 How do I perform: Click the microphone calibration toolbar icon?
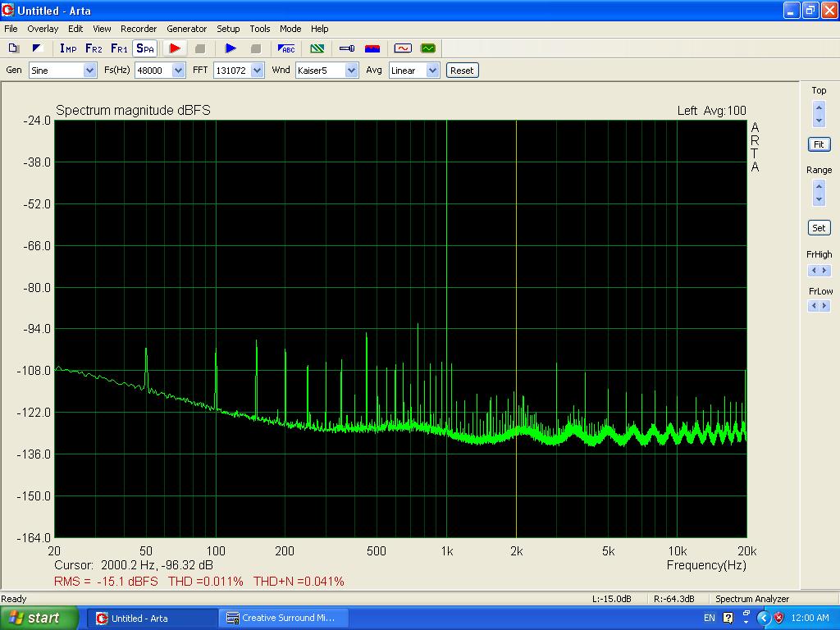click(x=347, y=48)
